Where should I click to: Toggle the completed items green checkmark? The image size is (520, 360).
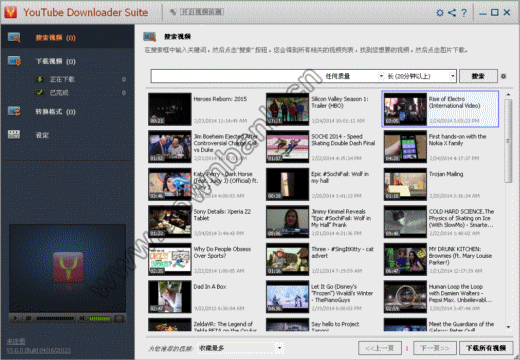coord(40,92)
